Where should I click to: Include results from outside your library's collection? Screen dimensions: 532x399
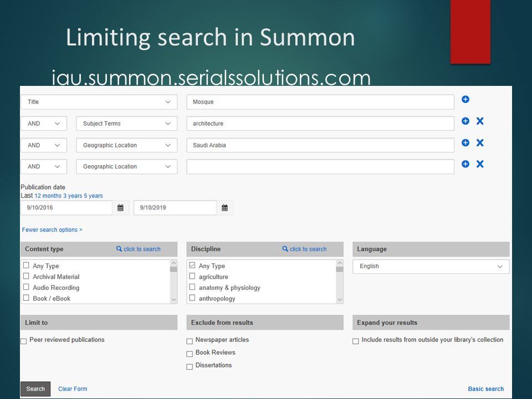tap(356, 341)
